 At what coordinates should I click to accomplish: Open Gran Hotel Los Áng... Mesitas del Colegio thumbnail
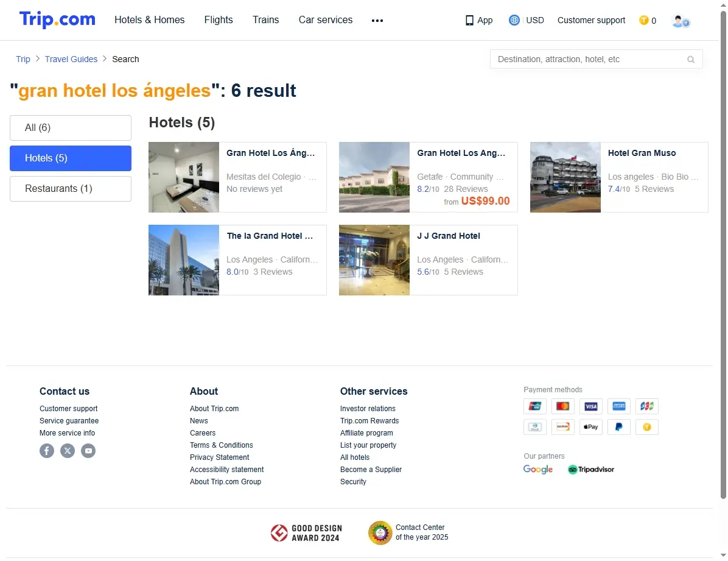(x=184, y=177)
